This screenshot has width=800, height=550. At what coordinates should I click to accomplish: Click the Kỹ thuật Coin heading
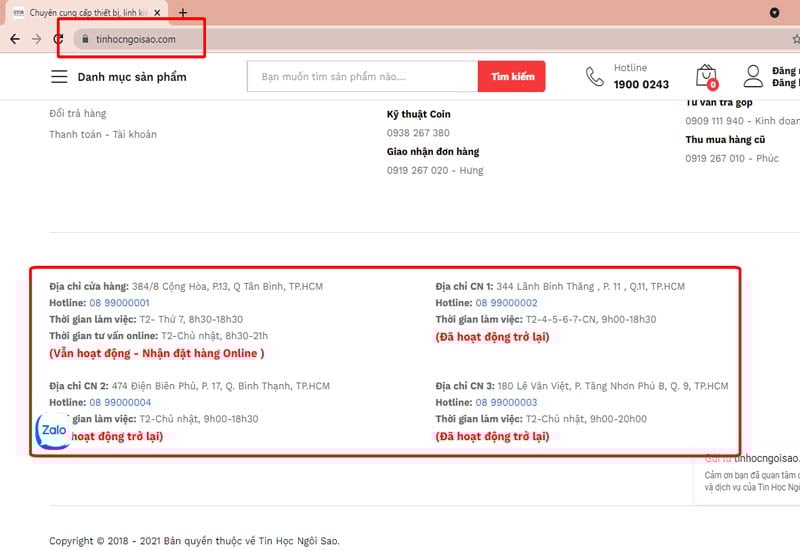[x=418, y=114]
